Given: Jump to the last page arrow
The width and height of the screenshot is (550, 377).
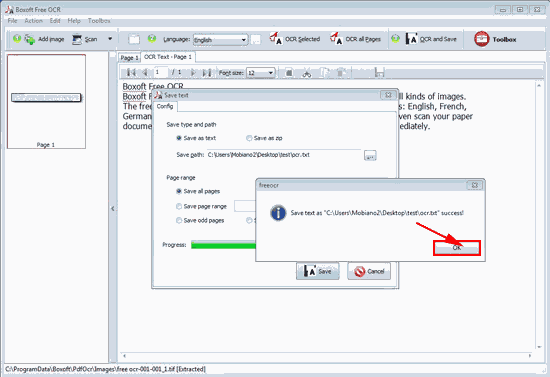Looking at the screenshot, I should [207, 73].
